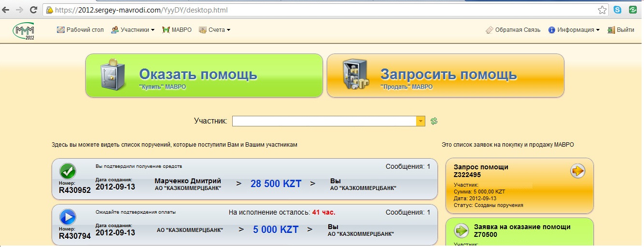Open the Skype extension icon

617,10
